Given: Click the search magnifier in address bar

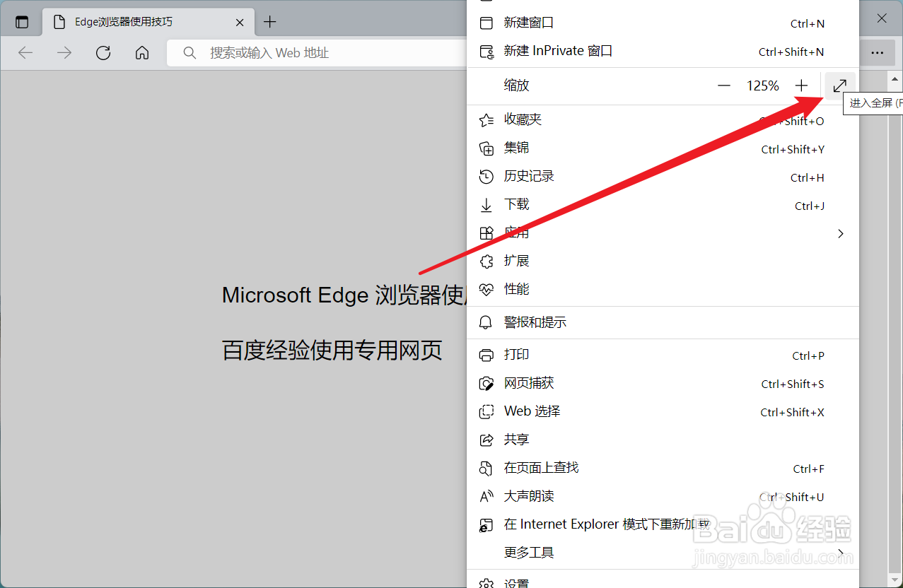Looking at the screenshot, I should point(190,53).
